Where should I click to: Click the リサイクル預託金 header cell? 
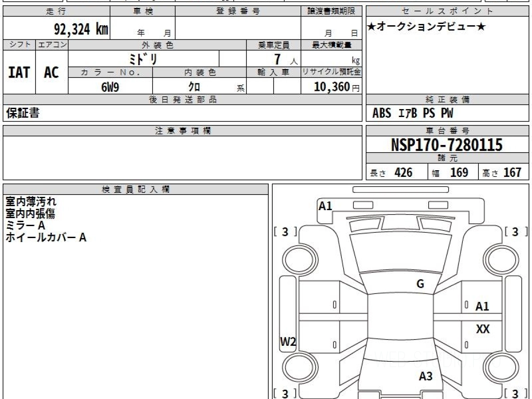(x=331, y=72)
